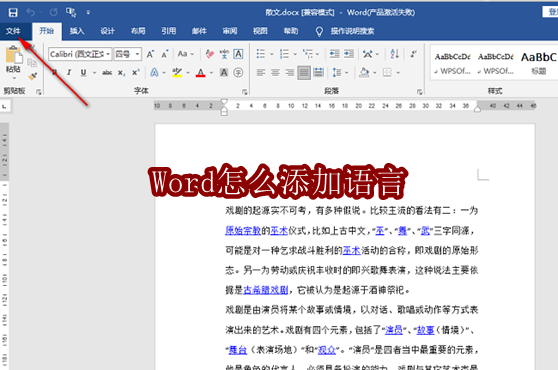This screenshot has width=558, height=370.
Task: Open the 帮助 (Help) tab
Action: pyautogui.click(x=291, y=31)
